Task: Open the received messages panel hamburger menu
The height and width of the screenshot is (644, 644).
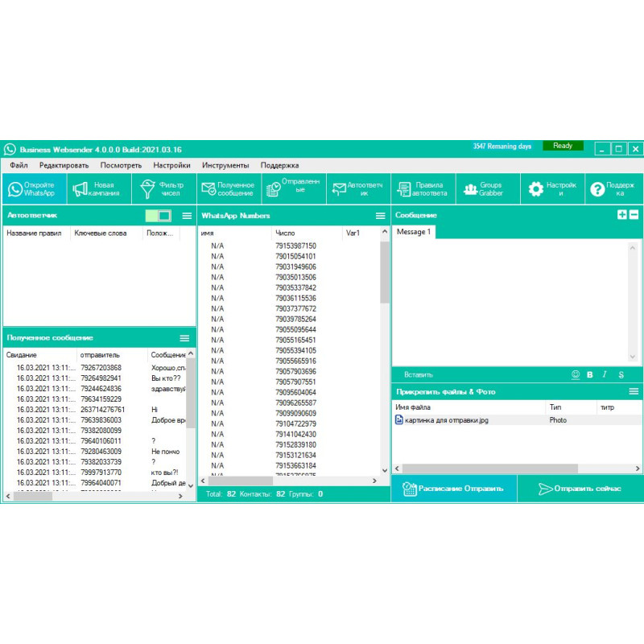Action: point(184,338)
